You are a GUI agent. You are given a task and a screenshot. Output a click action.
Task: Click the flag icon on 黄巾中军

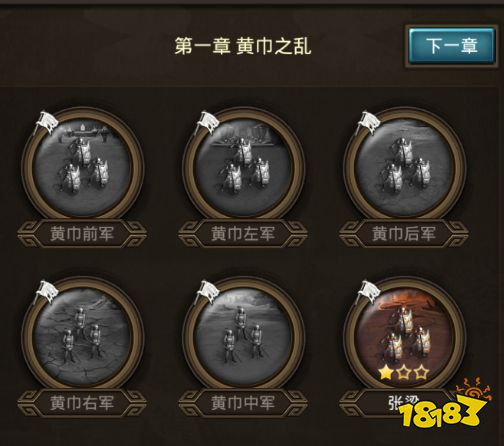(x=207, y=292)
